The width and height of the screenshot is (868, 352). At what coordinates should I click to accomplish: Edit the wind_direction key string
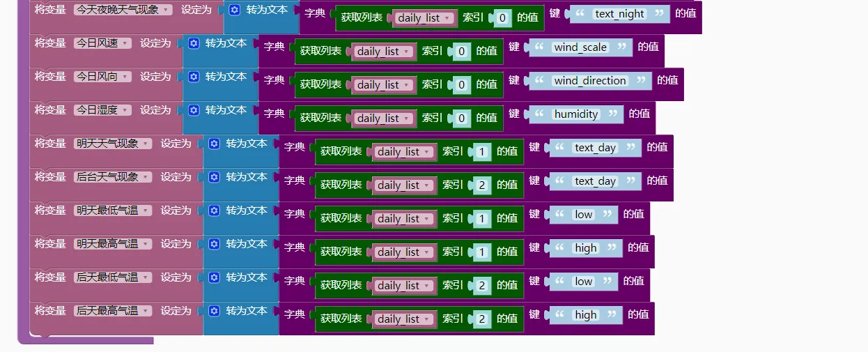(590, 81)
